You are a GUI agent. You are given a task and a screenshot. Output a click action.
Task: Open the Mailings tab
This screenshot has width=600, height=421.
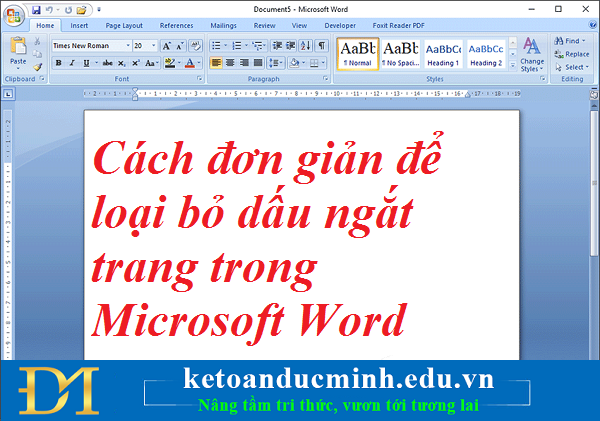[223, 26]
